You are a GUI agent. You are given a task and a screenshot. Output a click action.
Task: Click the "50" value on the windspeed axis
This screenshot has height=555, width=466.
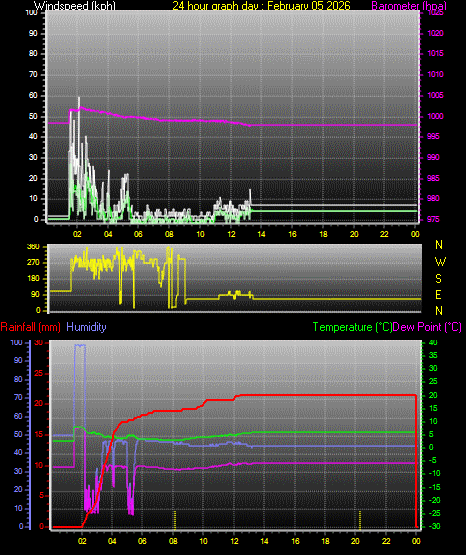pyautogui.click(x=33, y=116)
